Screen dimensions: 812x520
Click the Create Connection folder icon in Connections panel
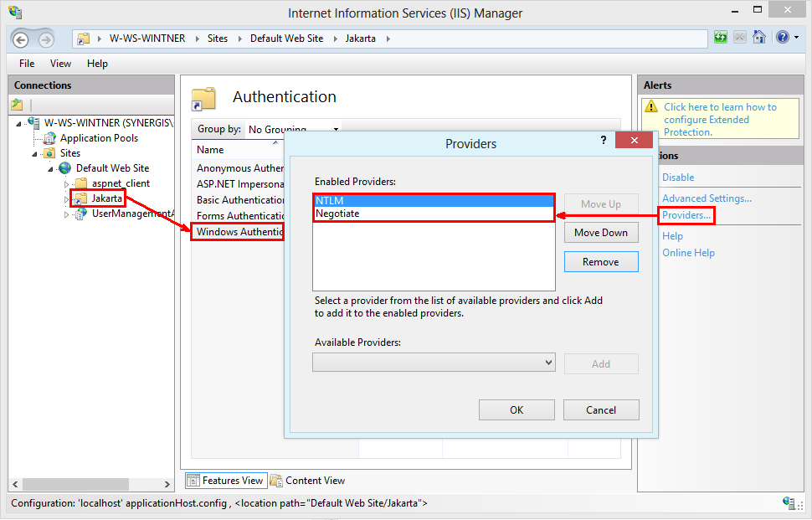point(18,104)
